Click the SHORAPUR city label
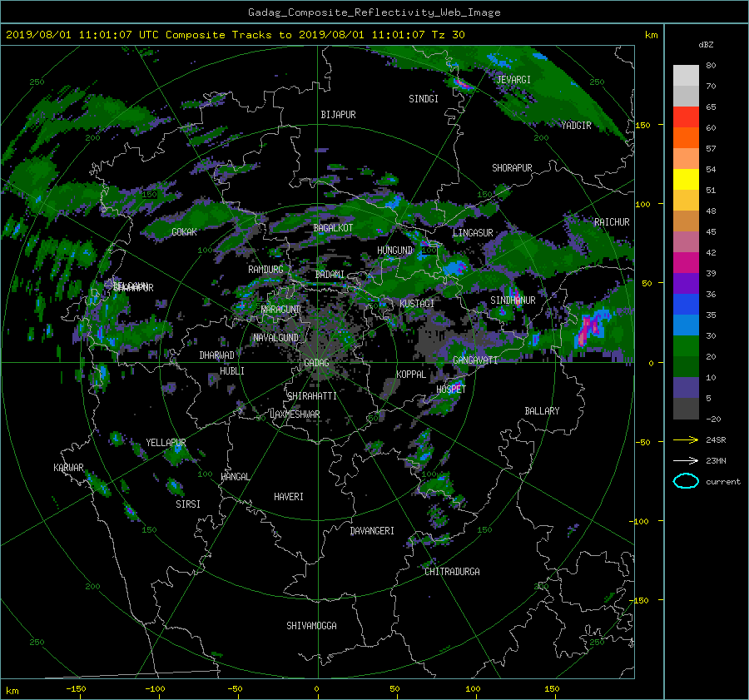 (512, 168)
